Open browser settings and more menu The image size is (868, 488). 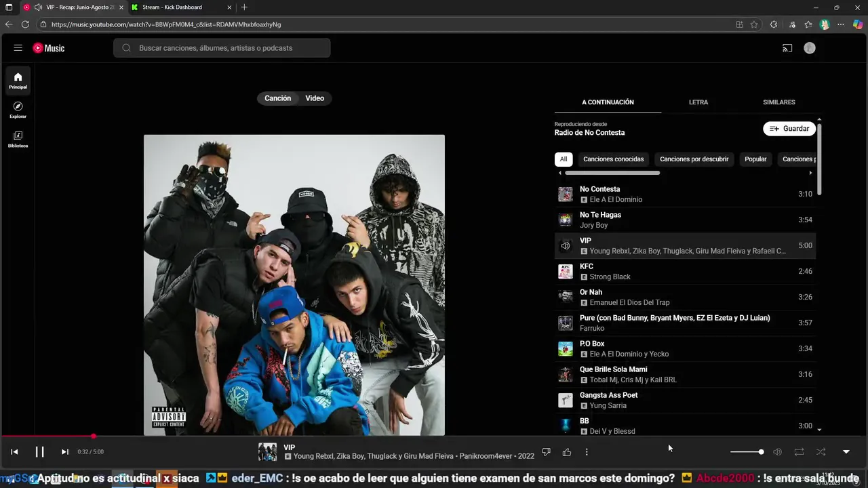pos(841,24)
